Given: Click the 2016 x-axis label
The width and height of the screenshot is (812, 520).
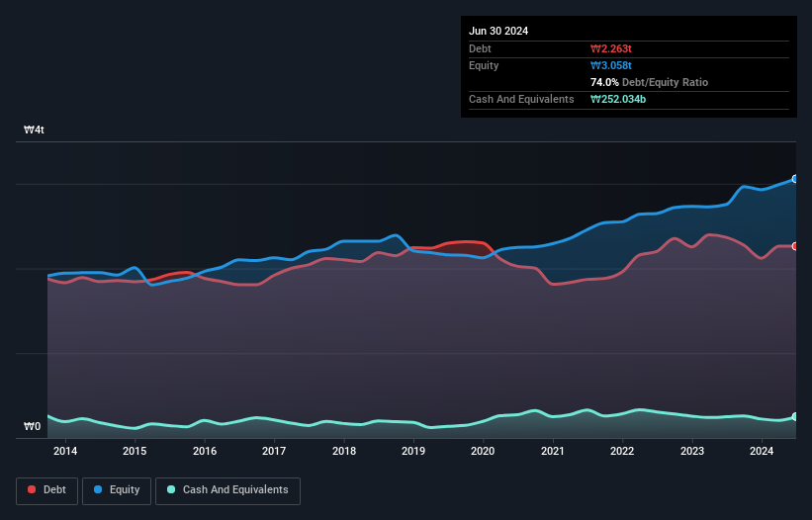Looking at the screenshot, I should click(x=205, y=451).
